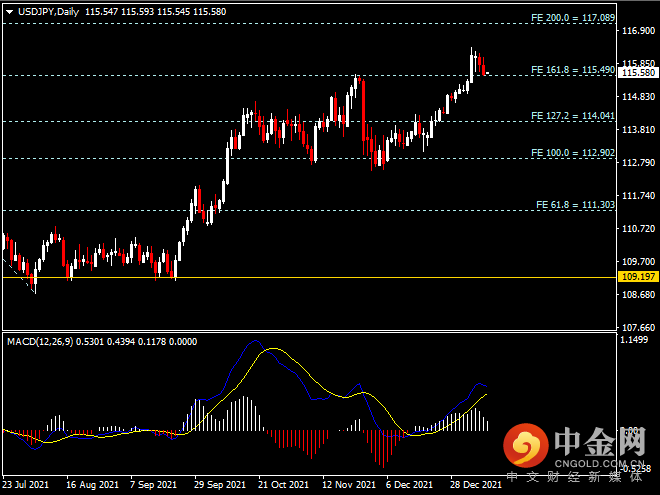
Task: Click the current price 115.580 tag
Action: tap(638, 72)
